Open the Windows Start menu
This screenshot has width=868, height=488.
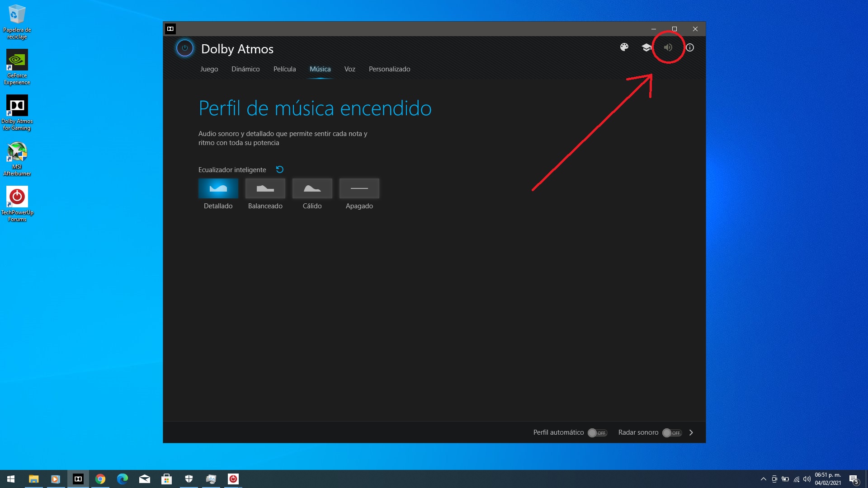(11, 479)
